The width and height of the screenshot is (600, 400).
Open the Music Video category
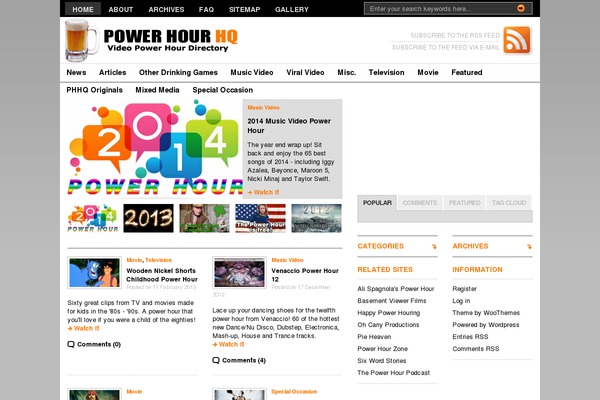click(252, 72)
